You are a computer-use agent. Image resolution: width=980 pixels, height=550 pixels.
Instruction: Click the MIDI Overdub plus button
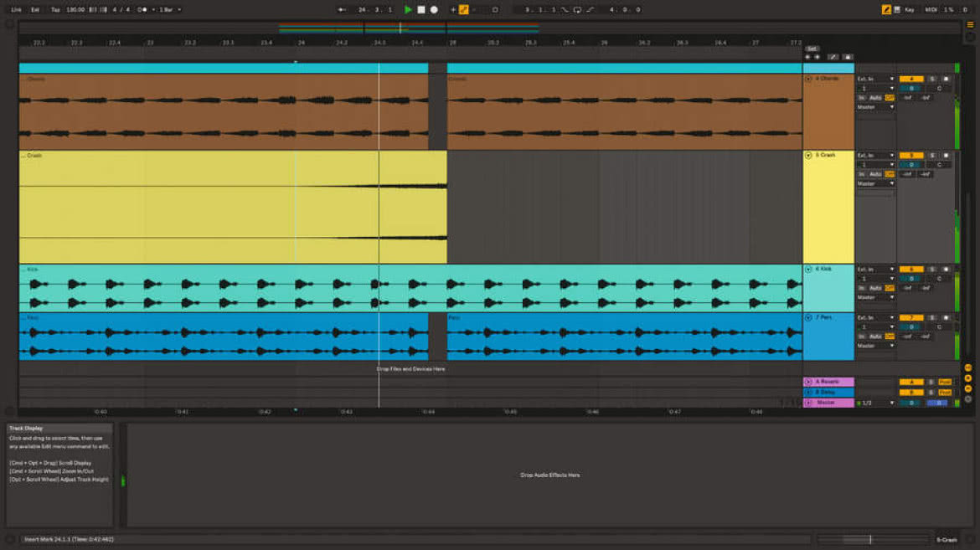pyautogui.click(x=453, y=9)
